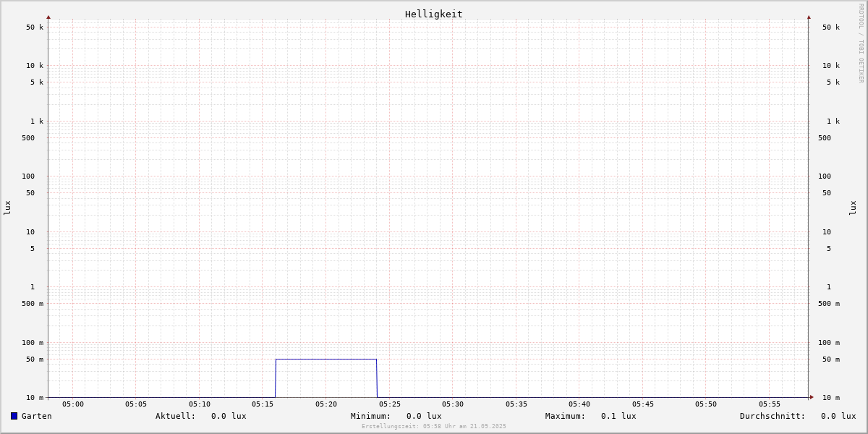Click the chart title Helligkeit

(434, 14)
